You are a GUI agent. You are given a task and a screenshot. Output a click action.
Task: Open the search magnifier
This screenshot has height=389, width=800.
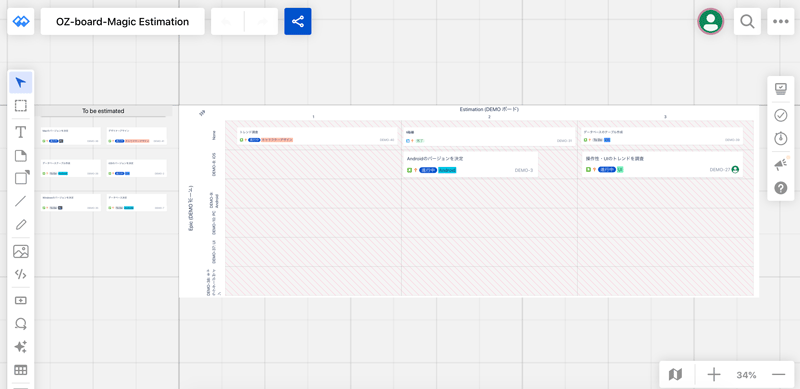point(747,21)
